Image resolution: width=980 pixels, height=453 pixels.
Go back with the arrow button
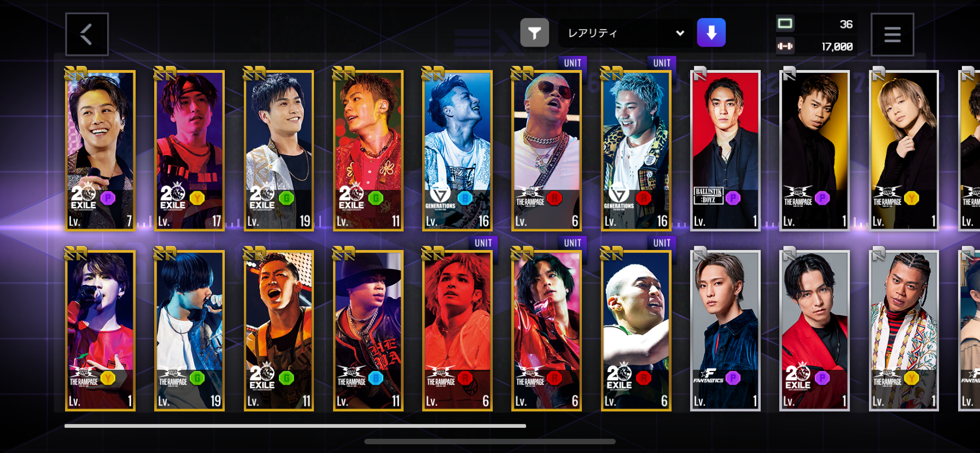tap(86, 34)
